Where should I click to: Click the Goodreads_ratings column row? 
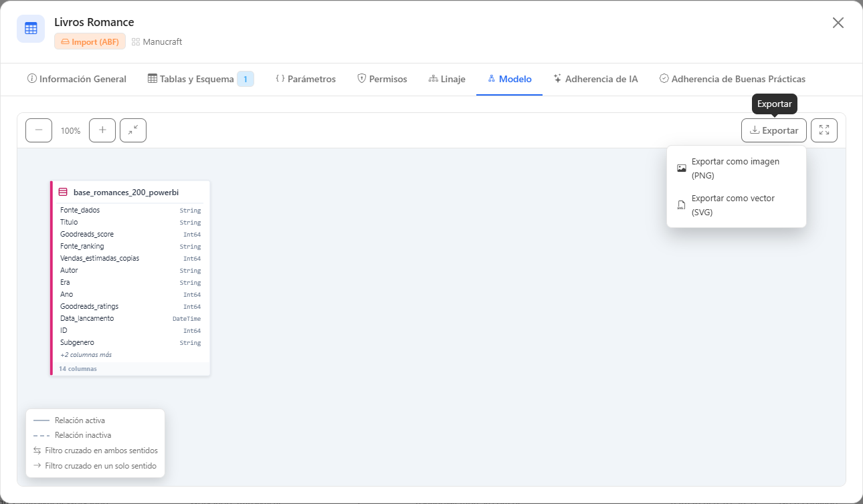pyautogui.click(x=130, y=306)
